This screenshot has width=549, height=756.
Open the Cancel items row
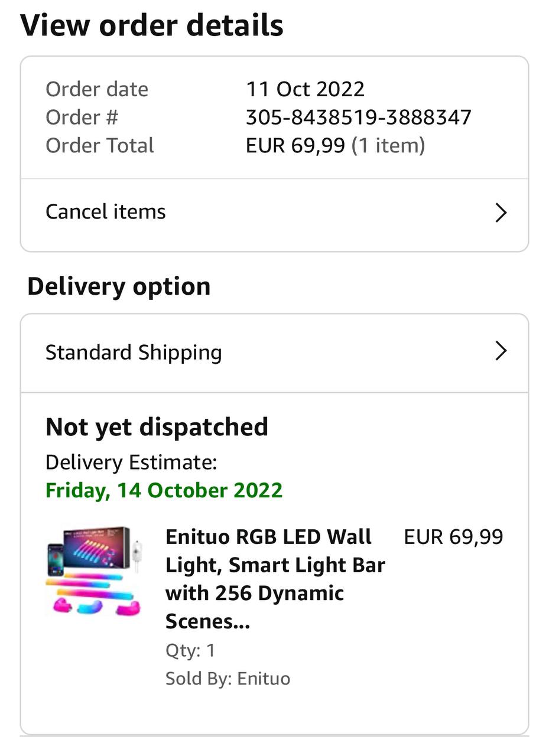[274, 213]
